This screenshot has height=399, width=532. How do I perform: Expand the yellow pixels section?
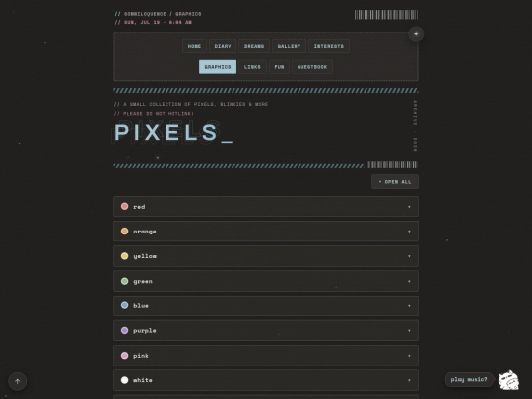pos(266,256)
